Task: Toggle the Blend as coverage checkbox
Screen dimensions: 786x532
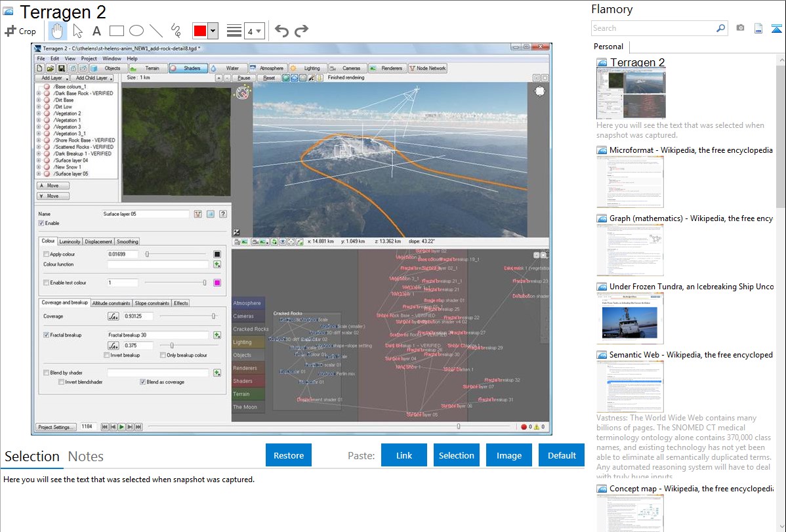Action: (x=143, y=382)
